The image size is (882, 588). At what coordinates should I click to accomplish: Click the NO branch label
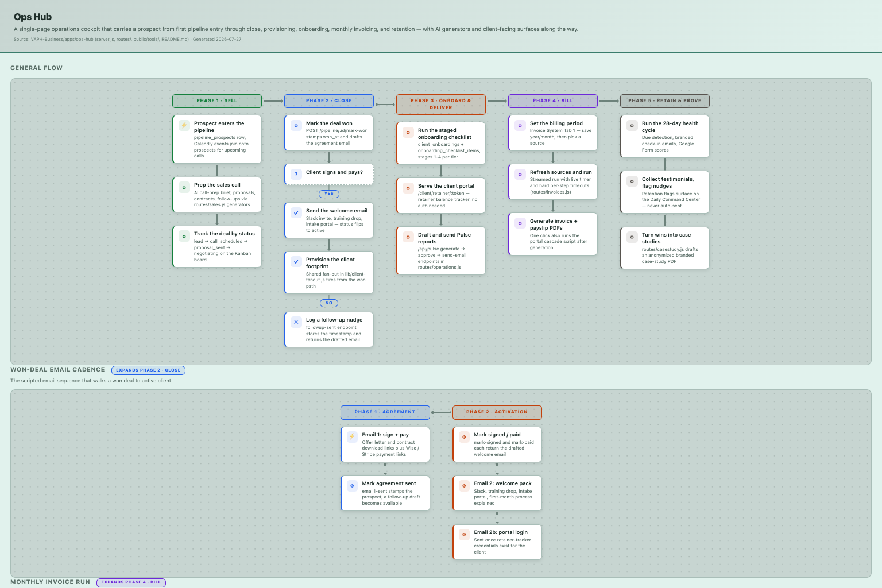[x=329, y=303]
